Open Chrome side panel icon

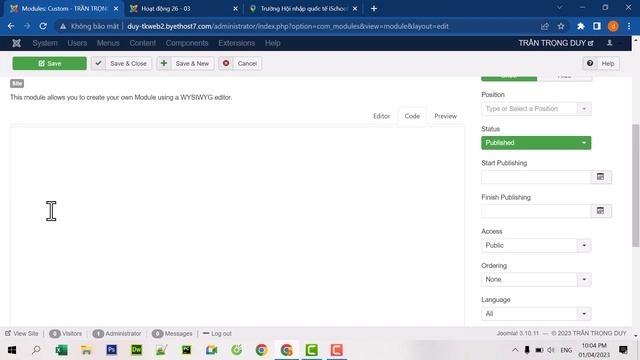(x=597, y=26)
